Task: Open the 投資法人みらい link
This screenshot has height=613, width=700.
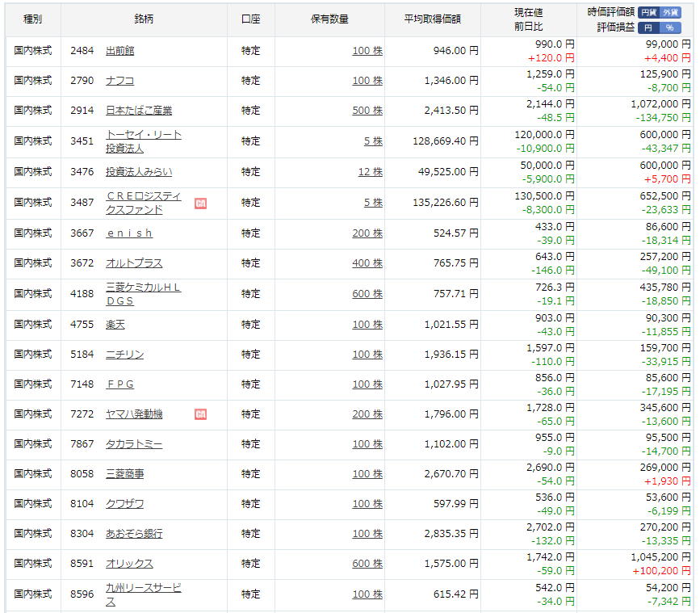Action: [139, 172]
